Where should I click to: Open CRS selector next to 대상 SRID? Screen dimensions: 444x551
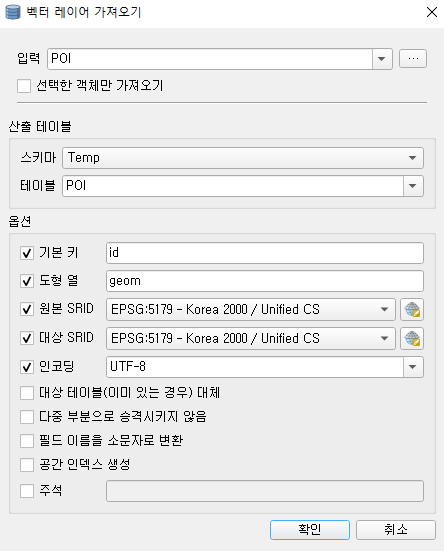[x=412, y=338]
